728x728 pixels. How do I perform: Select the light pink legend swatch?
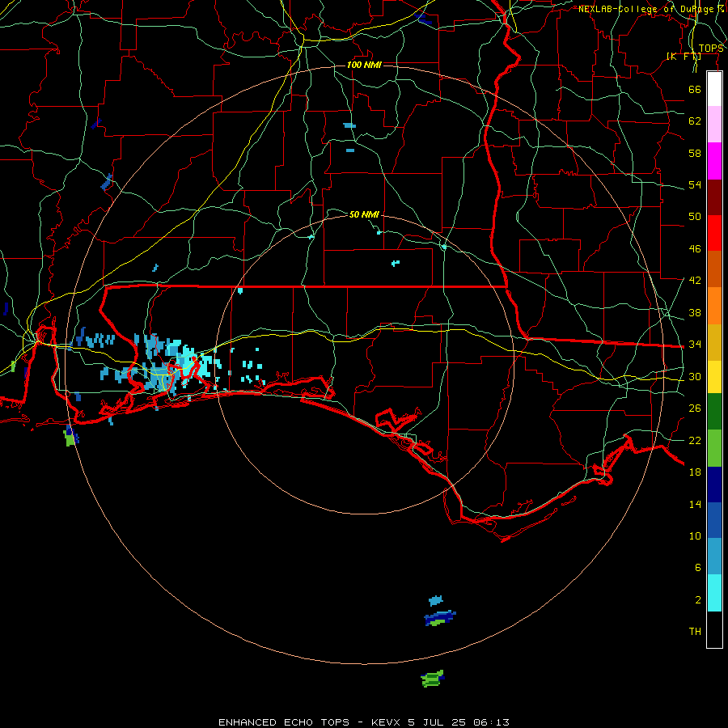714,125
